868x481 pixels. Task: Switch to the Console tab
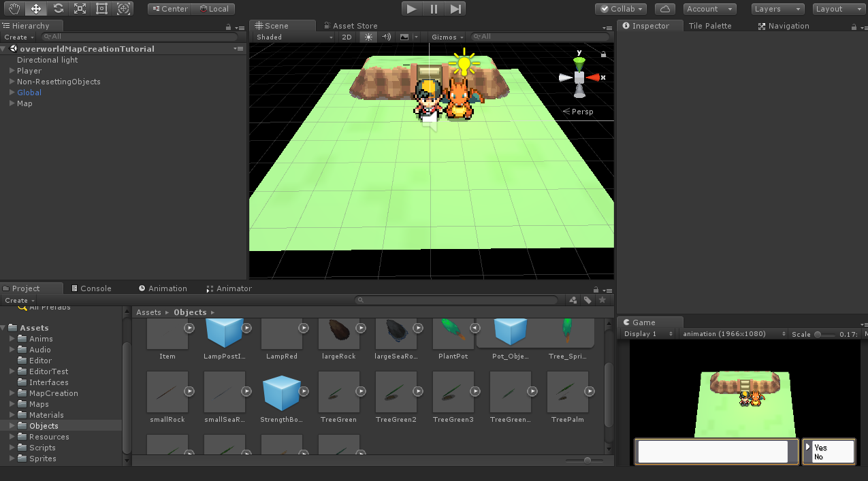(x=91, y=288)
